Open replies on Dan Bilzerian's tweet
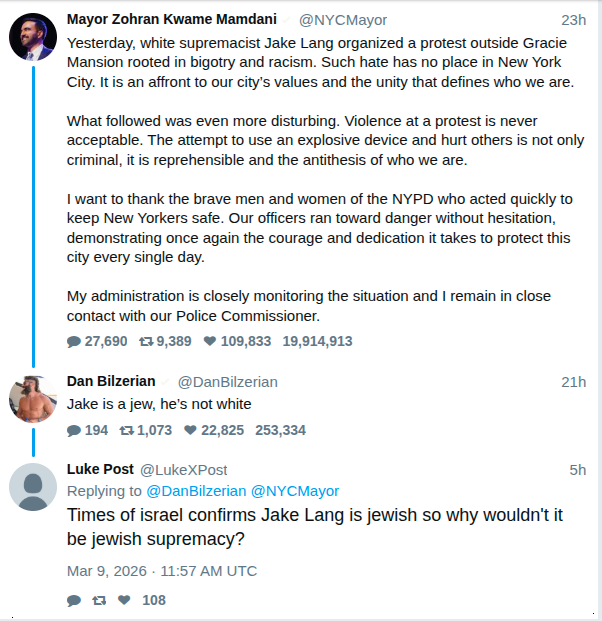602x621 pixels. (x=74, y=431)
